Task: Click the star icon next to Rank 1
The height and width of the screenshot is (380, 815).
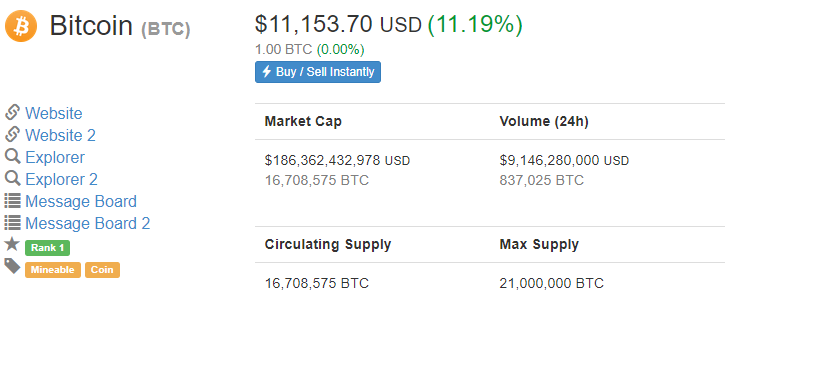Action: pos(12,244)
